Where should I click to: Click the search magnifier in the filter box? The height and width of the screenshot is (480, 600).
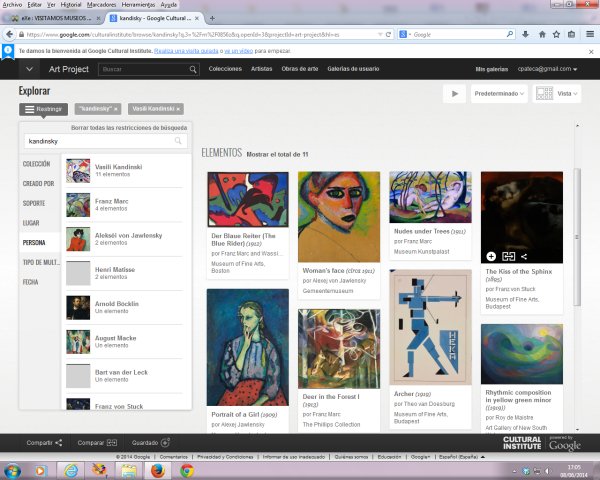[x=180, y=142]
